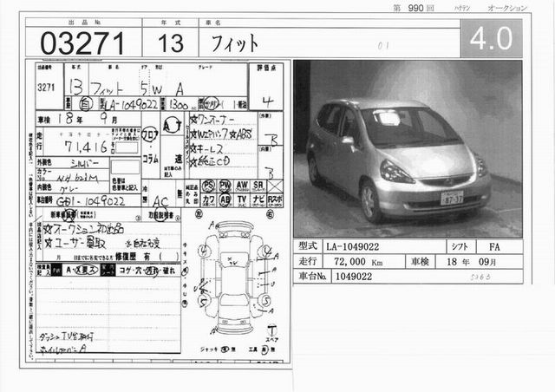This screenshot has width=555, height=392.
Task: Click the circled AT transmission mark
Action: coord(173,125)
